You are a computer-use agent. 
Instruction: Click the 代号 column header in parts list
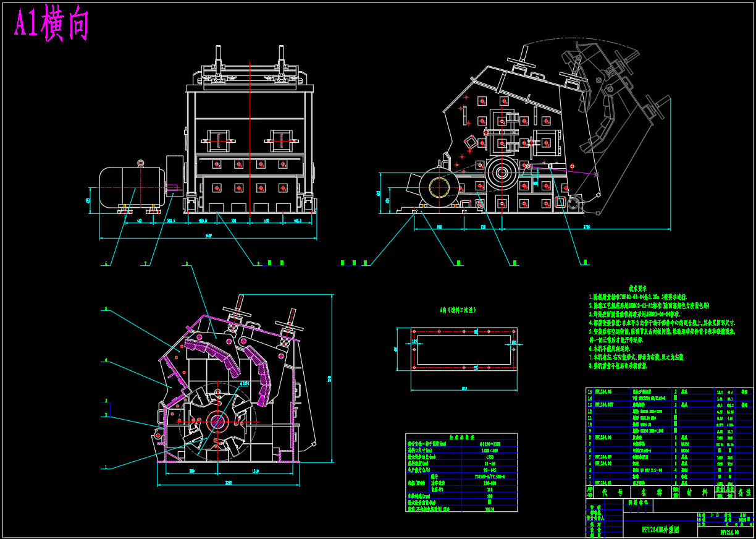pos(613,492)
